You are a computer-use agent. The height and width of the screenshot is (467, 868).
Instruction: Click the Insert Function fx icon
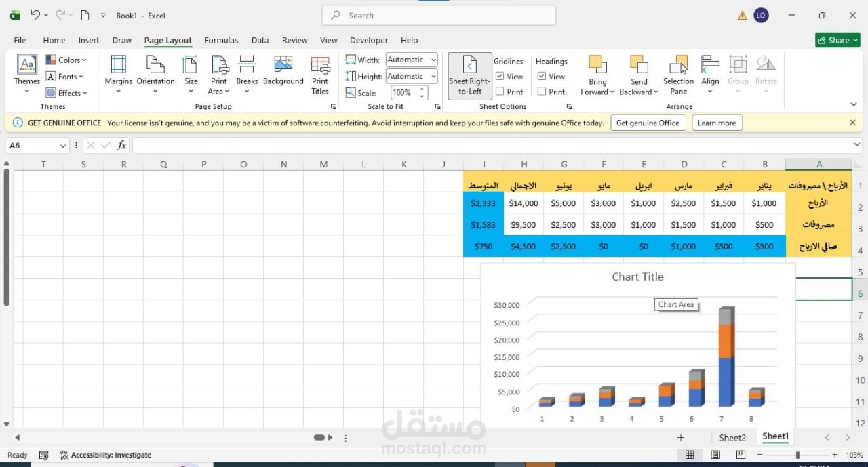tap(122, 145)
